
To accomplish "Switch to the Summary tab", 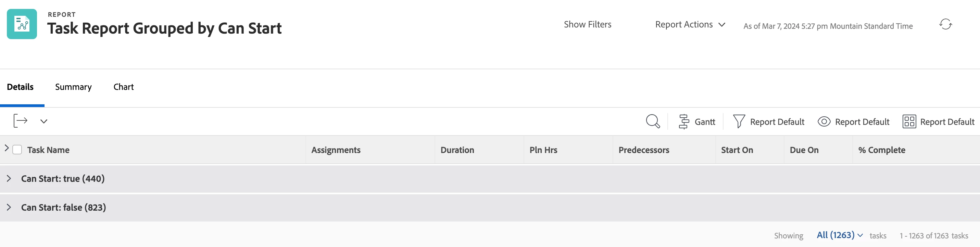I will (73, 87).
